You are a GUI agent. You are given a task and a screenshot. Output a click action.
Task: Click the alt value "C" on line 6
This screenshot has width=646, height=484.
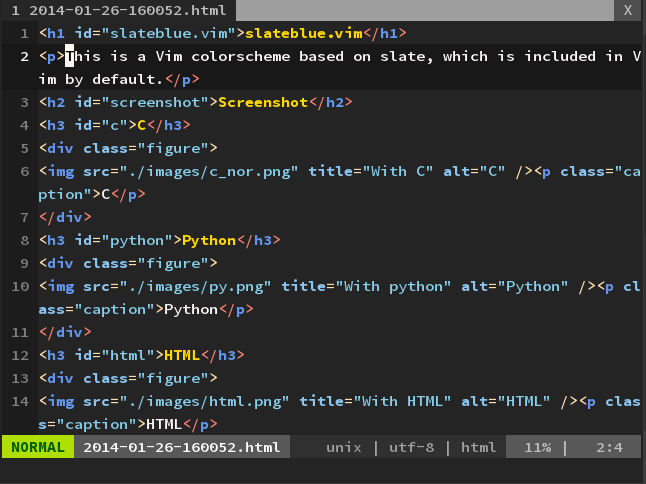coord(492,172)
